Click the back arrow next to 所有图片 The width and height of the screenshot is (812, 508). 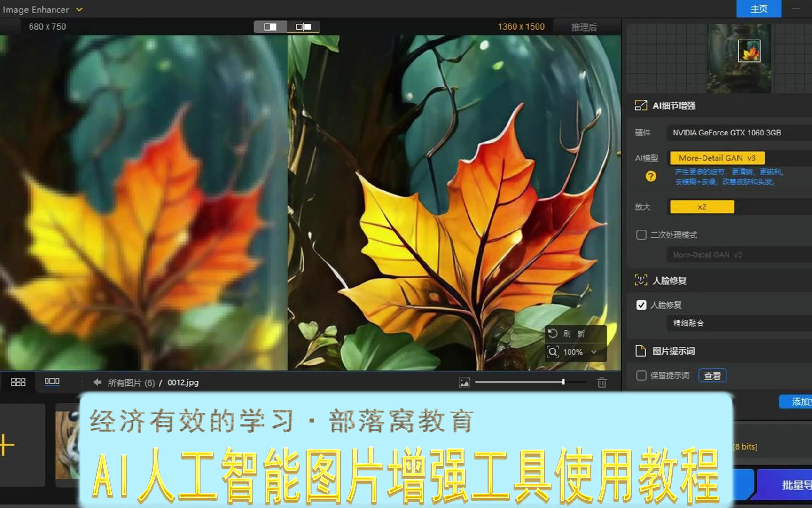coord(97,382)
